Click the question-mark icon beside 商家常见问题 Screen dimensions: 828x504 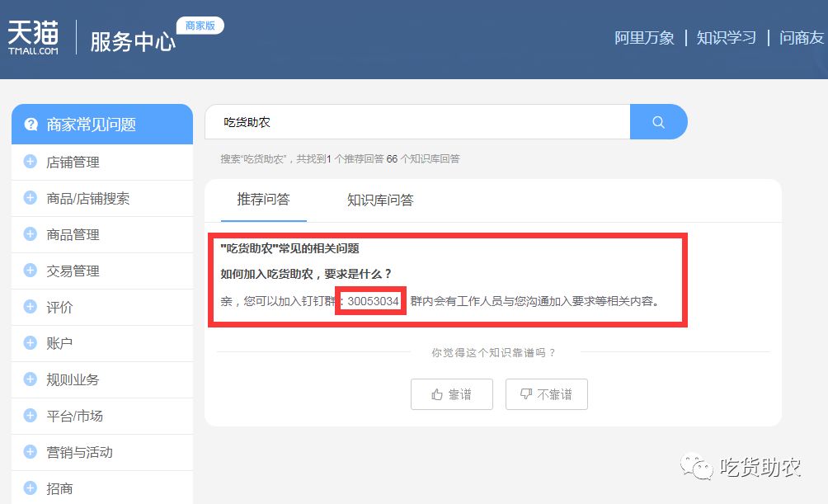(x=31, y=124)
